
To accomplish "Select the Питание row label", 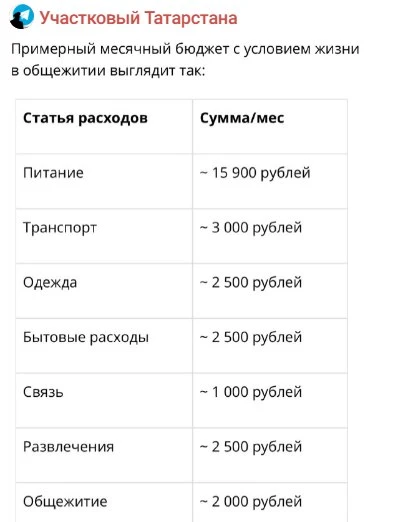I will pos(53,173).
